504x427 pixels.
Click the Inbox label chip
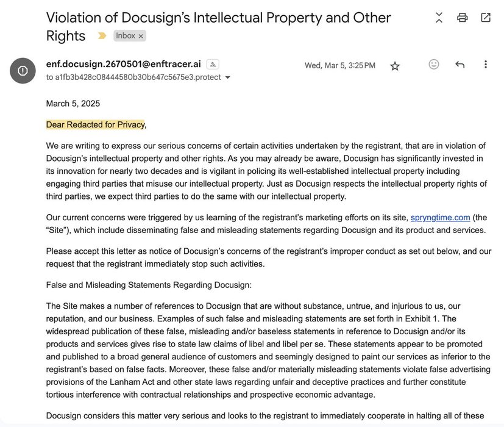coord(130,36)
